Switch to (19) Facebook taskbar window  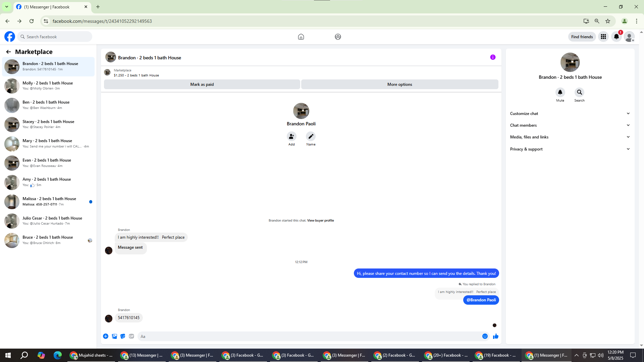click(x=496, y=355)
